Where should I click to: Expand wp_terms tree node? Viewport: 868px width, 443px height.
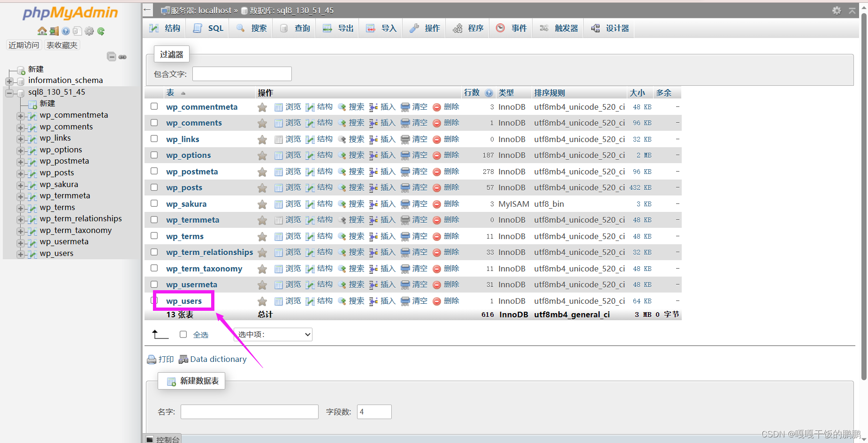20,208
